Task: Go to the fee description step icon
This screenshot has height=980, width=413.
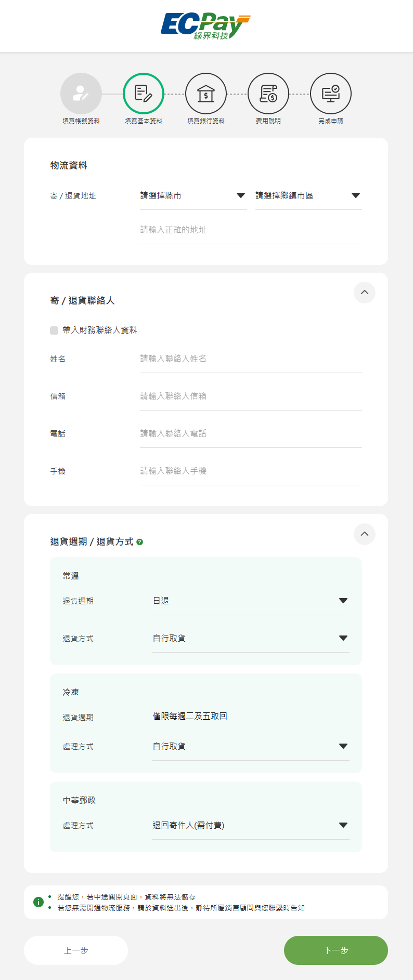Action: 268,94
